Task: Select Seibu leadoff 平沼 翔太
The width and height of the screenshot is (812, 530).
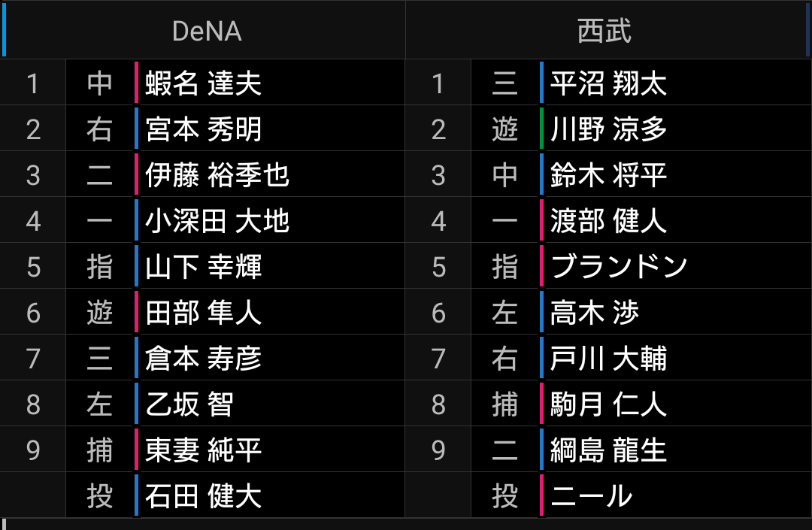Action: pos(608,83)
